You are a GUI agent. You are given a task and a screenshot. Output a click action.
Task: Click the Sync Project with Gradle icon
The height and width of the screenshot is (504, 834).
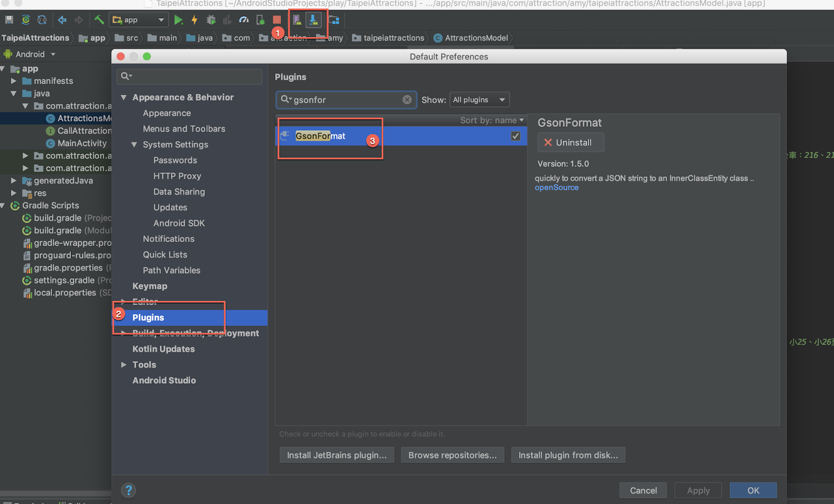(26, 20)
